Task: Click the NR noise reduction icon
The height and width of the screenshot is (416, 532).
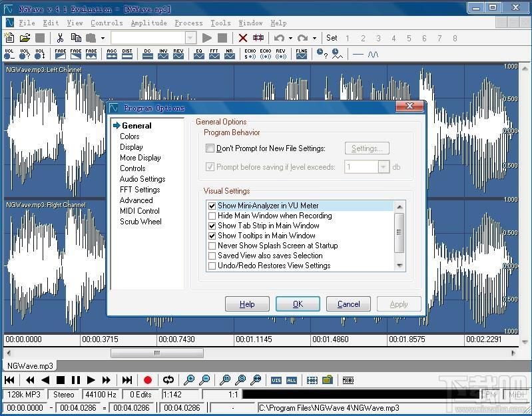Action: click(229, 54)
